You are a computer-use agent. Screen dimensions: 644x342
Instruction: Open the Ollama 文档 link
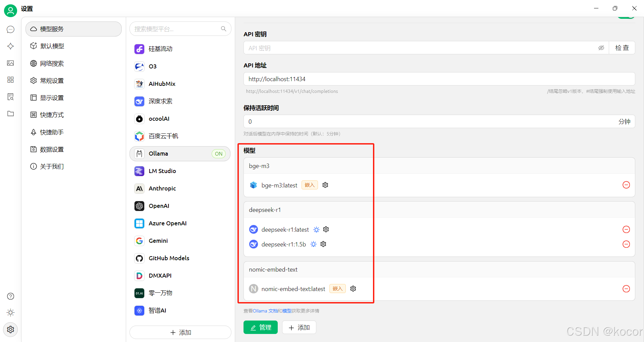pos(265,311)
